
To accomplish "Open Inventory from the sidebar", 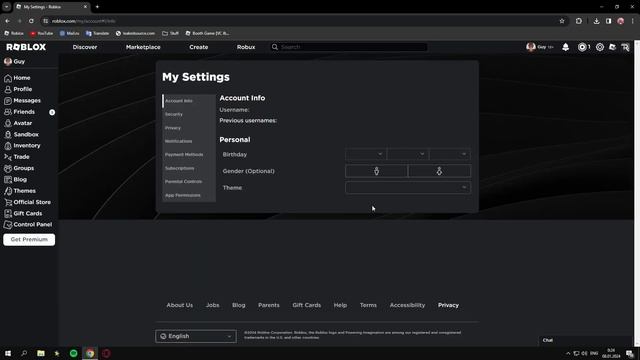I will point(22,145).
